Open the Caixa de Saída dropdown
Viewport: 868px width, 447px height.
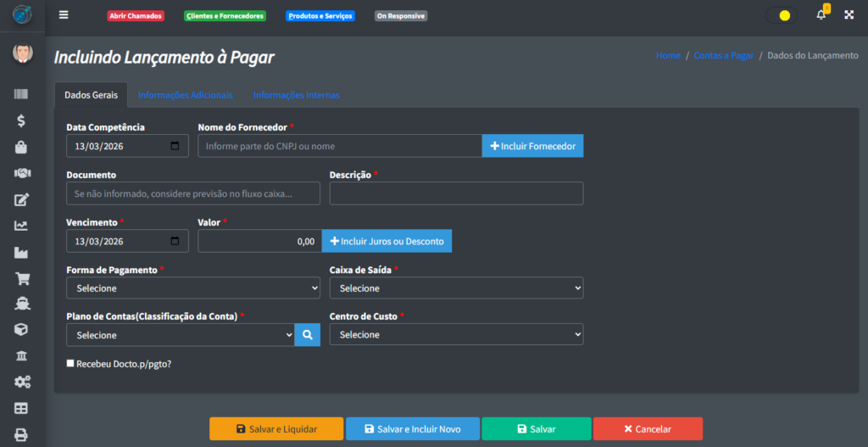point(456,288)
